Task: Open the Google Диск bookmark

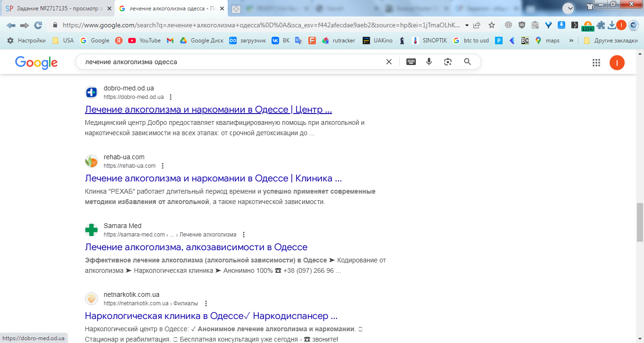Action: [x=202, y=41]
